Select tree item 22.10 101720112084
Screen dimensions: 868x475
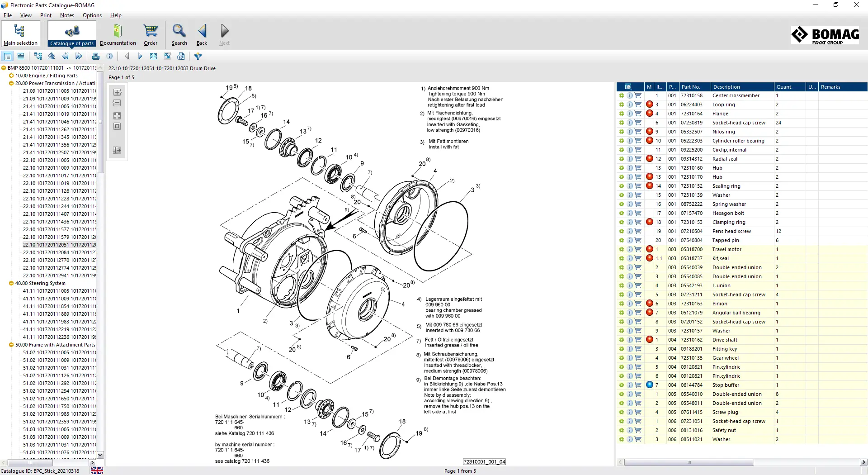(60, 252)
